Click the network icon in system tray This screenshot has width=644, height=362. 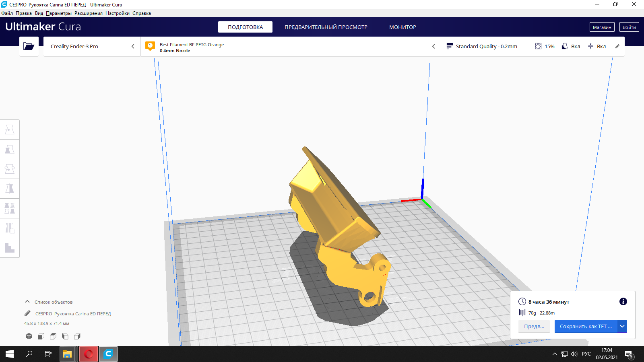point(565,354)
